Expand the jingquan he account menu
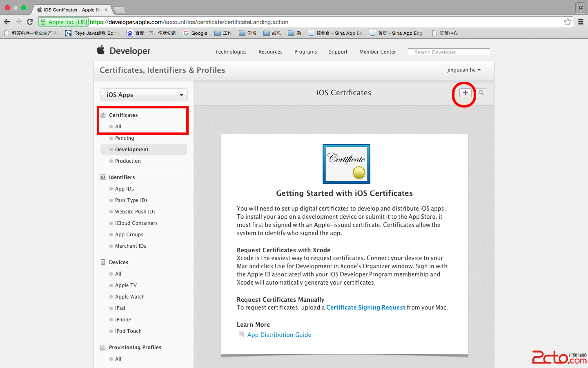Viewport: 588px width, 368px height. (464, 70)
